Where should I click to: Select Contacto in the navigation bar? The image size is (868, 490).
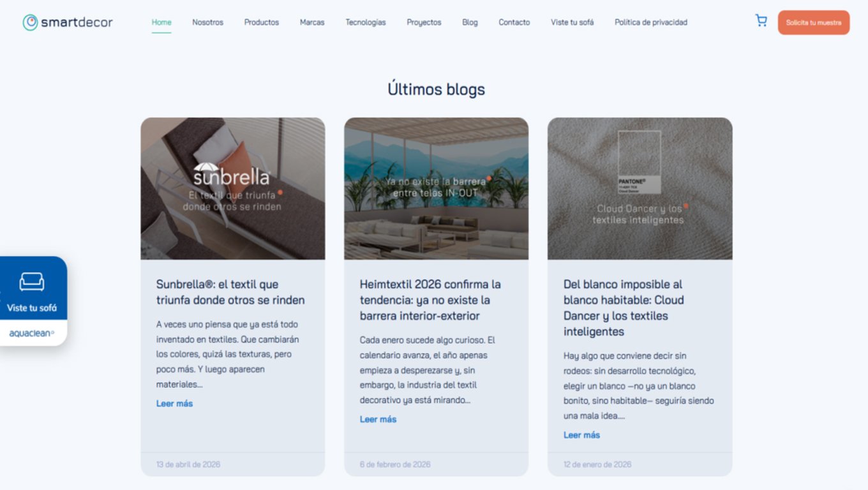click(514, 22)
